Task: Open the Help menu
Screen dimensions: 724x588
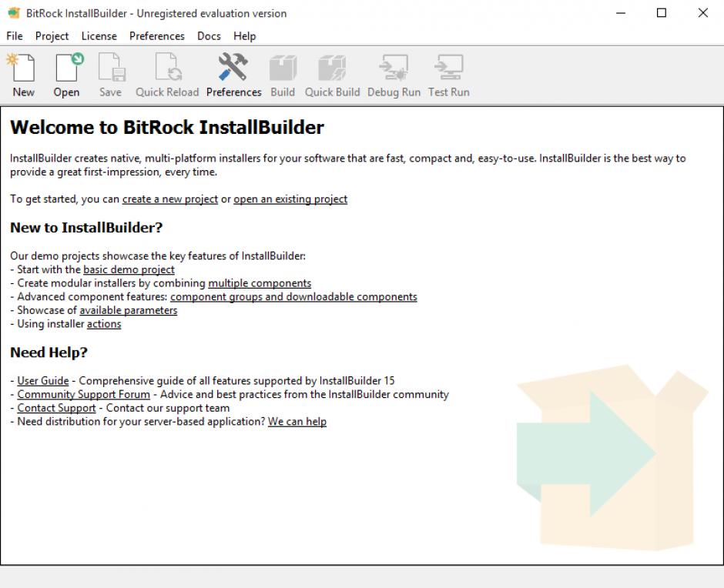Action: (244, 36)
